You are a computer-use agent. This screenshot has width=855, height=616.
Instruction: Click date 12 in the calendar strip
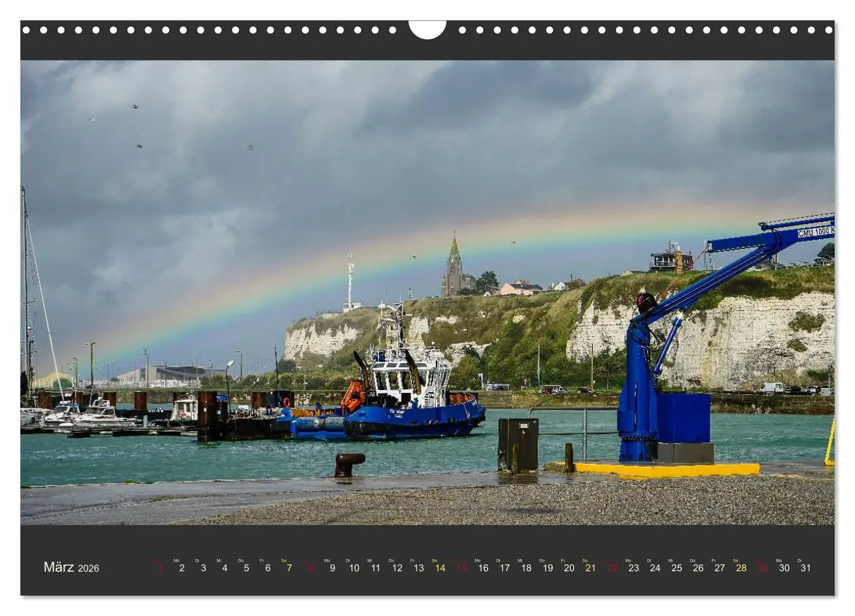pos(397,568)
